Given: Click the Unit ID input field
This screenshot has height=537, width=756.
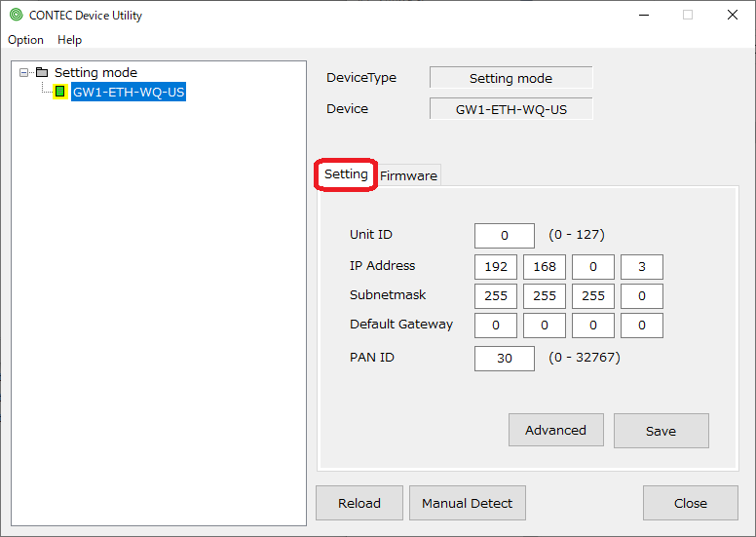Looking at the screenshot, I should click(x=505, y=236).
